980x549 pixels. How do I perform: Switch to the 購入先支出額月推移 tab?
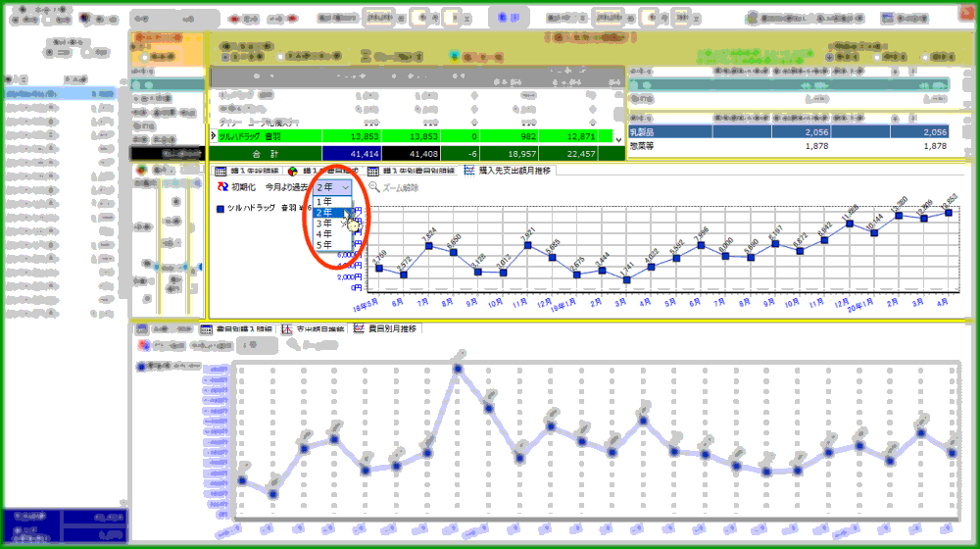(x=508, y=170)
